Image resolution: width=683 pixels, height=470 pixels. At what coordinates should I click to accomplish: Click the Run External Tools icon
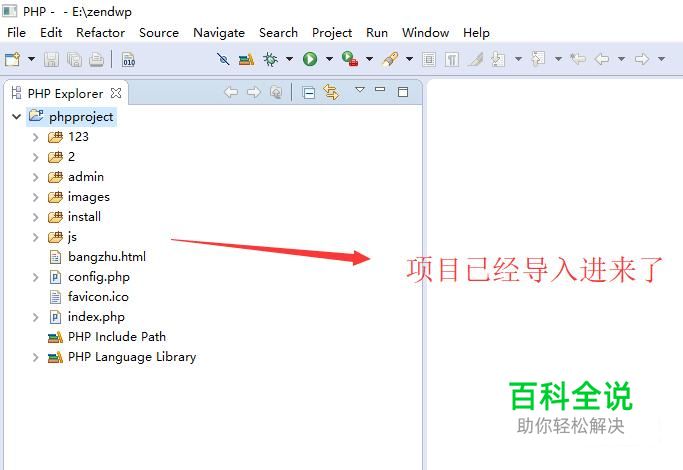tap(350, 59)
